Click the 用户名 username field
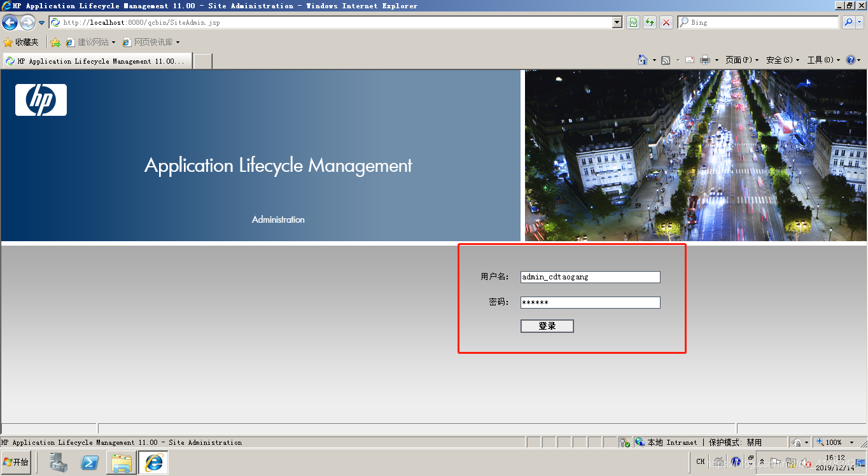Viewport: 868px width, 476px height. pyautogui.click(x=591, y=277)
